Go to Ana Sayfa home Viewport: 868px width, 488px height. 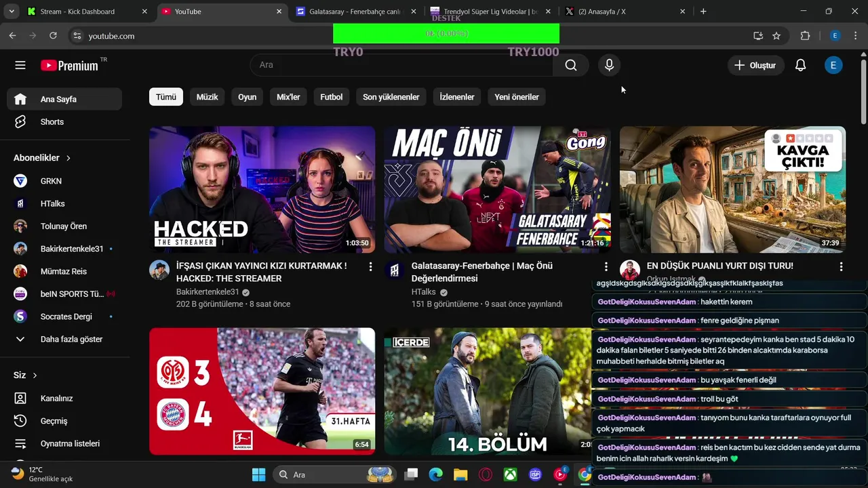tap(64, 99)
